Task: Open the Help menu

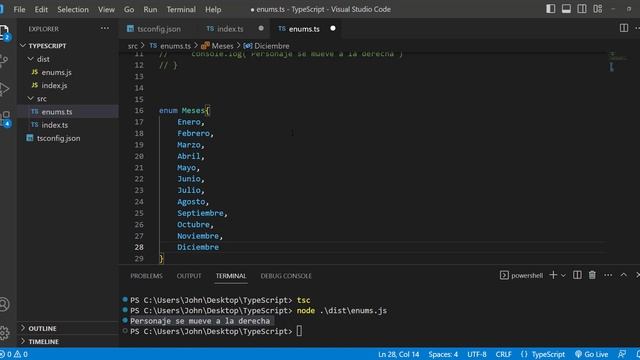Action: tap(213, 9)
